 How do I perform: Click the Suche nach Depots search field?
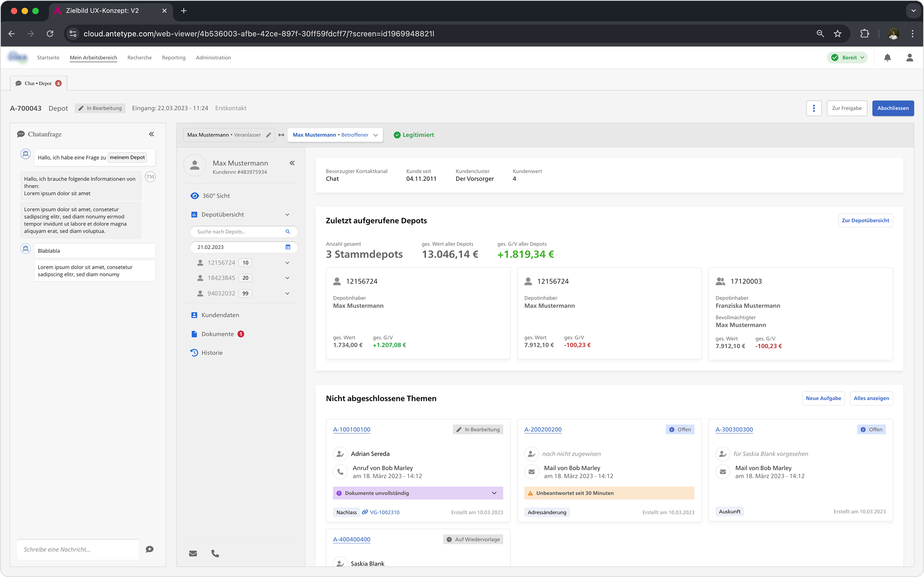[x=244, y=231]
